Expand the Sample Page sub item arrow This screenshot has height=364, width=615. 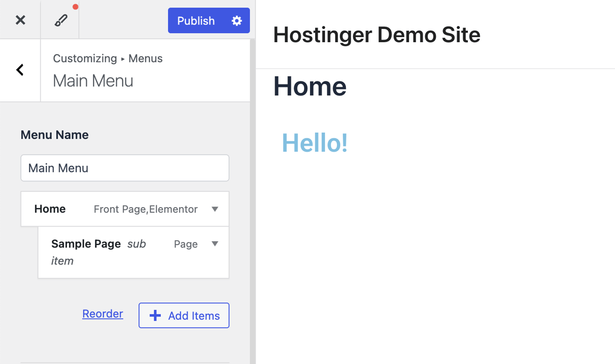click(215, 244)
